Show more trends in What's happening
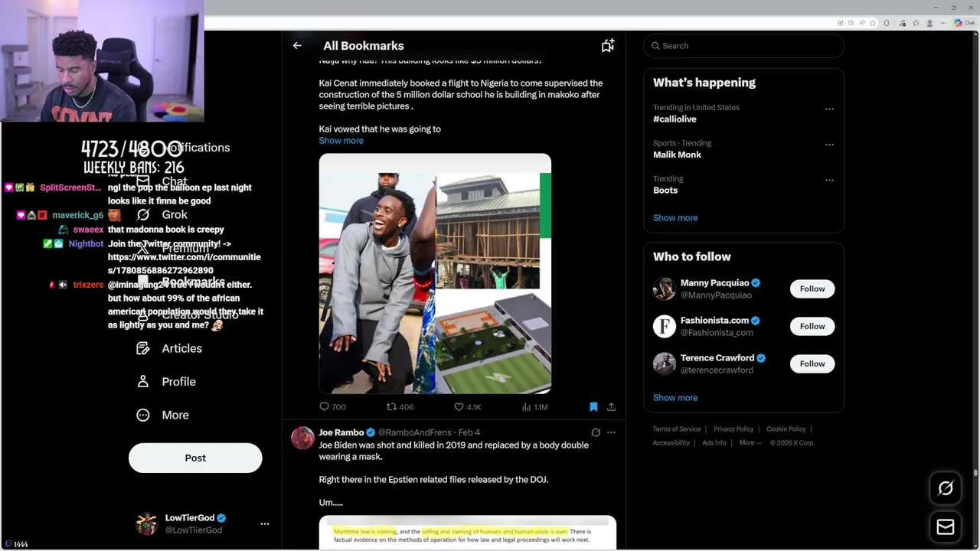 (675, 218)
